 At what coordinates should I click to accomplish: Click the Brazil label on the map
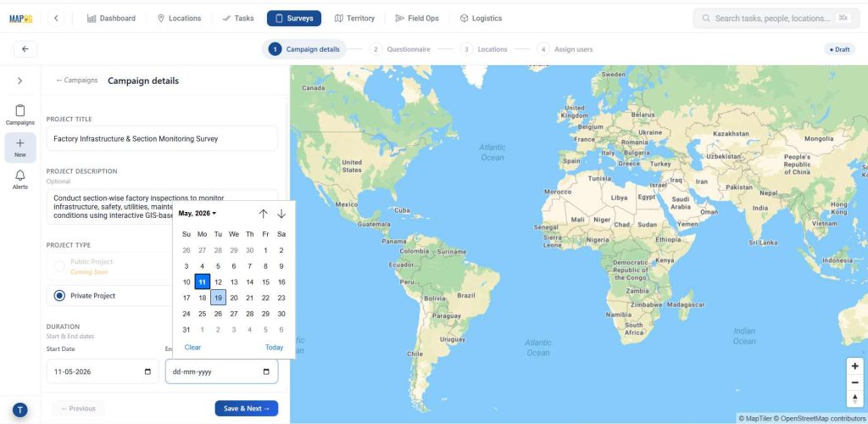466,296
